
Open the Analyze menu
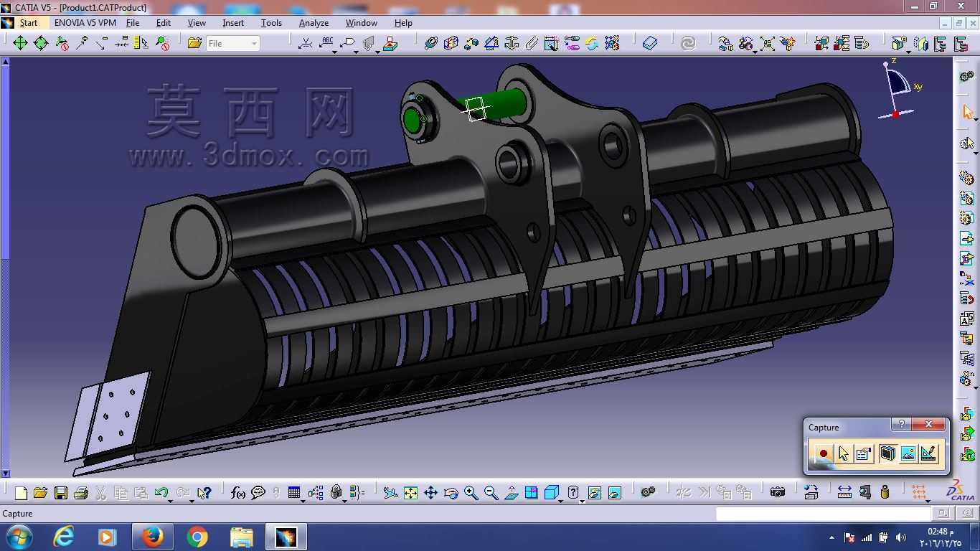coord(314,23)
